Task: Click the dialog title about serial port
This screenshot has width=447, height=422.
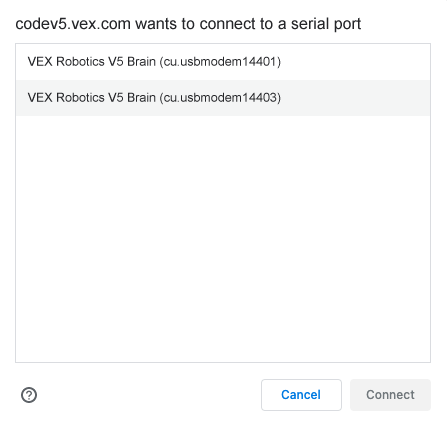Action: coord(188,24)
